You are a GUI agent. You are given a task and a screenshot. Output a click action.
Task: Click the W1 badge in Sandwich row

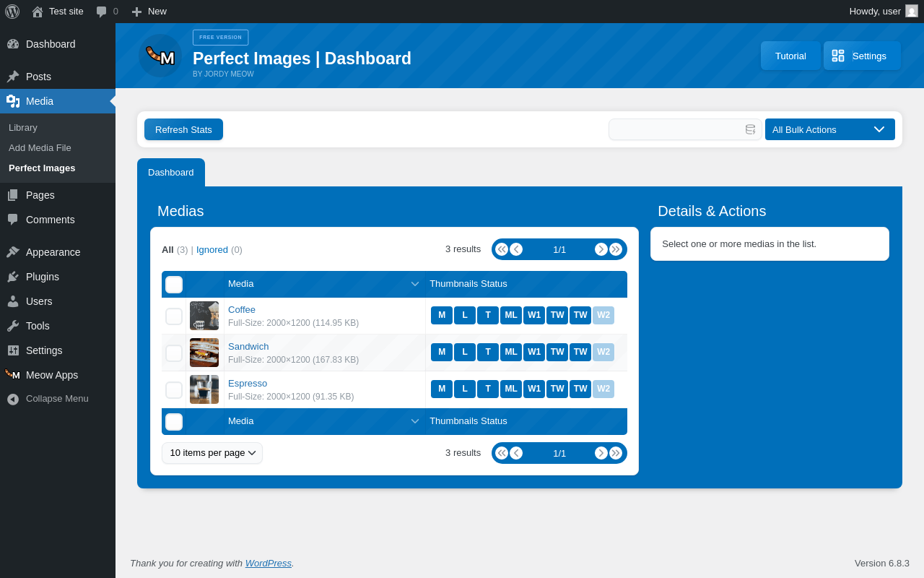point(534,353)
